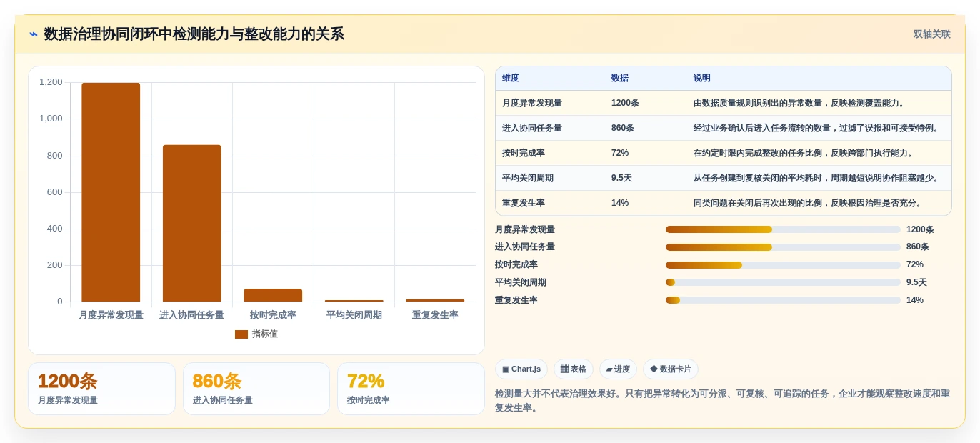The image size is (980, 443).
Task: Click description starting 由数据质量规则识别出
Action: (800, 103)
